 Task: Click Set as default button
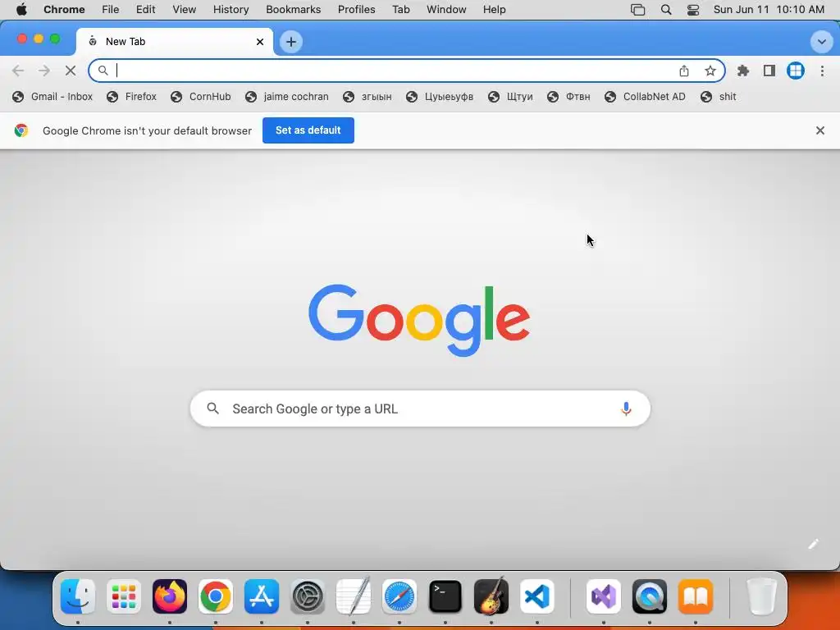(308, 130)
